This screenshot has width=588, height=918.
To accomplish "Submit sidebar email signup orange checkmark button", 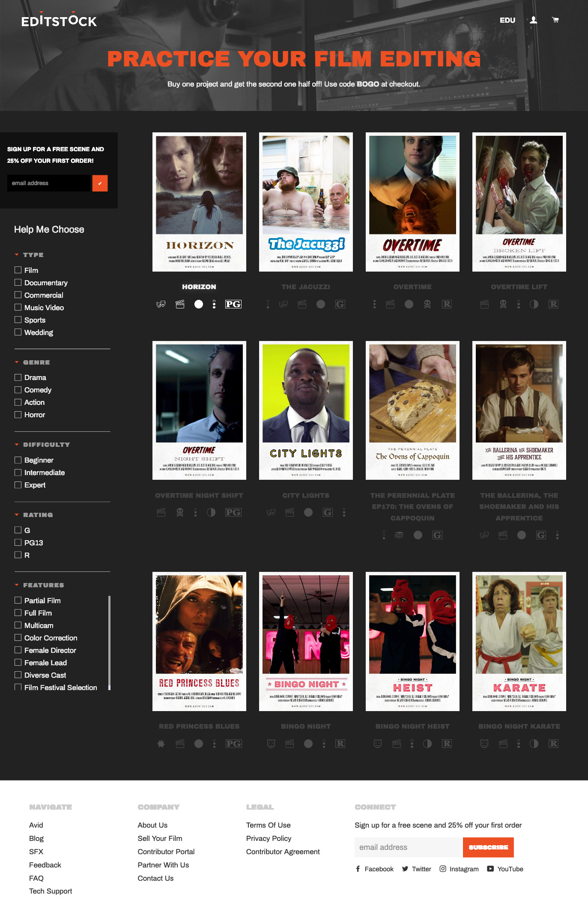I will click(x=100, y=183).
